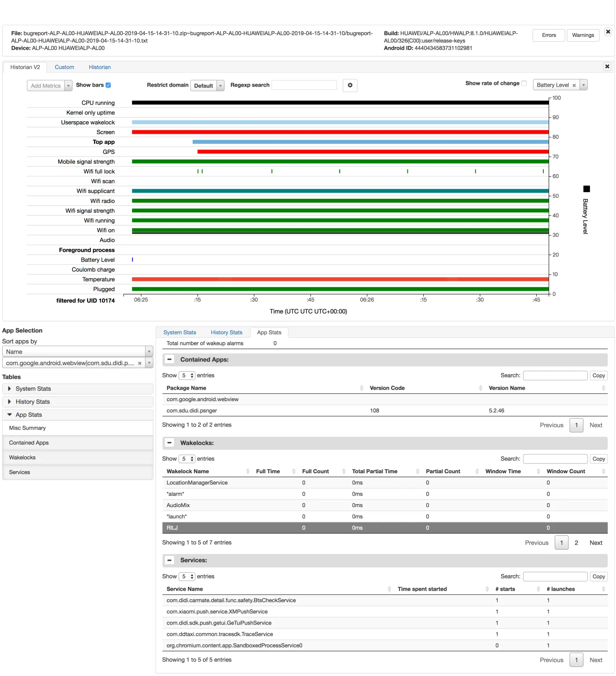
Task: Change Wakelocks entries count selector
Action: 187,459
